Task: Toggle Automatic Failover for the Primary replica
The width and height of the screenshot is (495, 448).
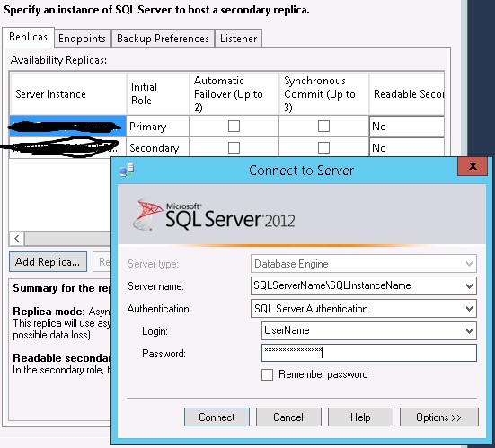Action: coord(234,127)
